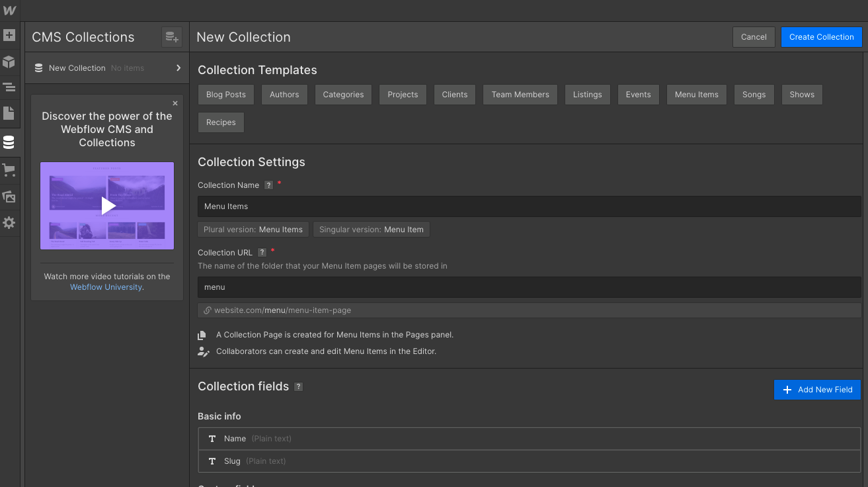Screen dimensions: 868x487
Task: Open the Collection Name help tooltip
Action: coord(268,185)
